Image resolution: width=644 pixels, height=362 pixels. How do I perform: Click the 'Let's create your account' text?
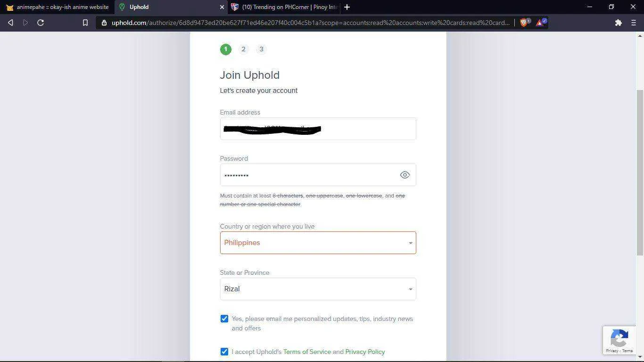[x=259, y=90]
